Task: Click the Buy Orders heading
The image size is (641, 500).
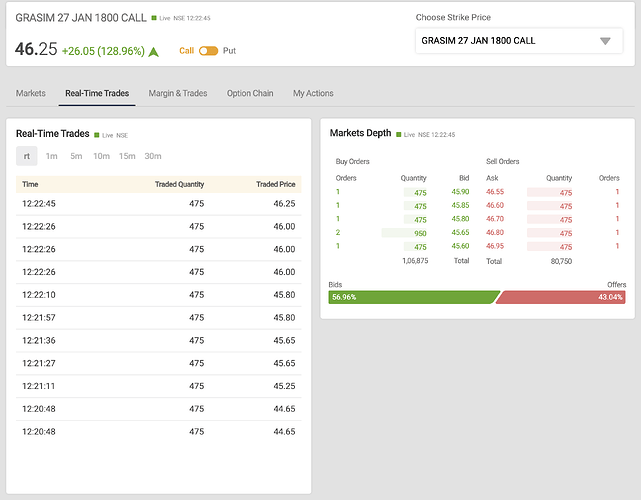Action: [352, 161]
